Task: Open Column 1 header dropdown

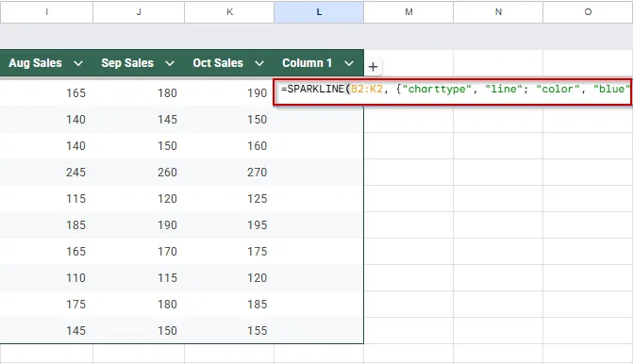Action: pyautogui.click(x=349, y=63)
